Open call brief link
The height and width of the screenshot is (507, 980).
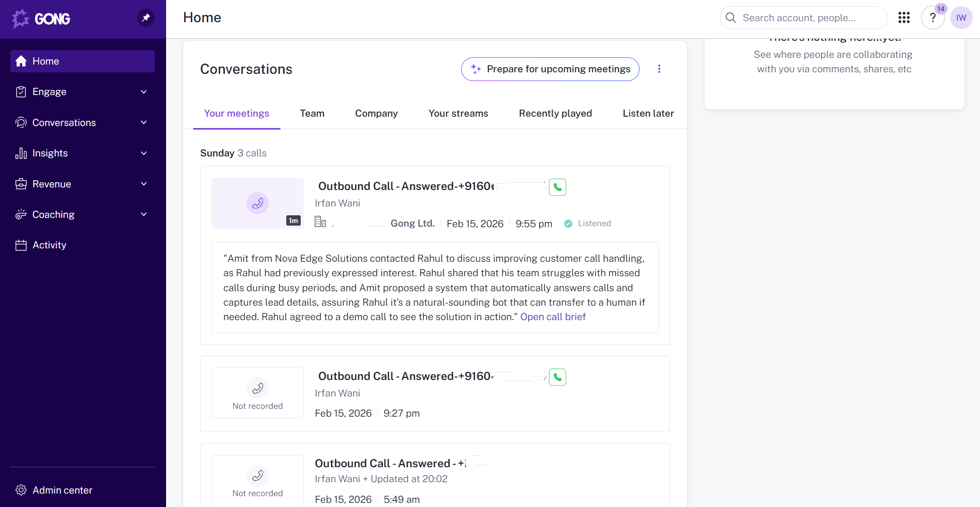(552, 317)
